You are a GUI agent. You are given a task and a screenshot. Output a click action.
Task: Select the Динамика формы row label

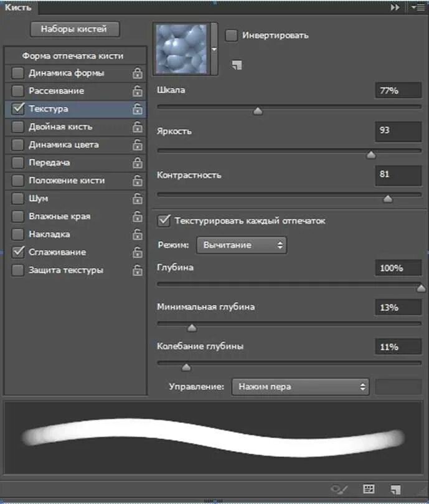[x=67, y=73]
